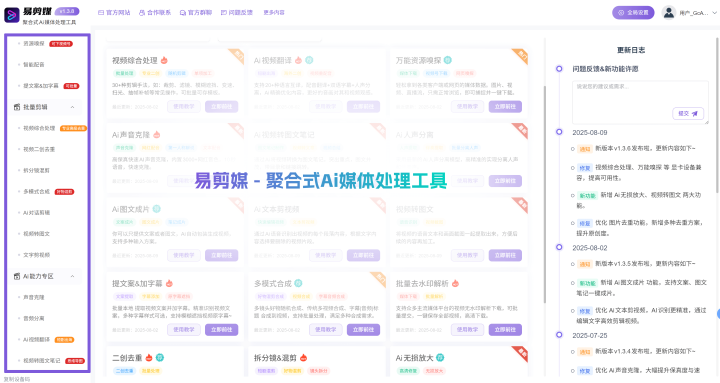The height and width of the screenshot is (383, 720).
Task: Select 视频二创去重 in the sidebar
Action: coord(39,149)
